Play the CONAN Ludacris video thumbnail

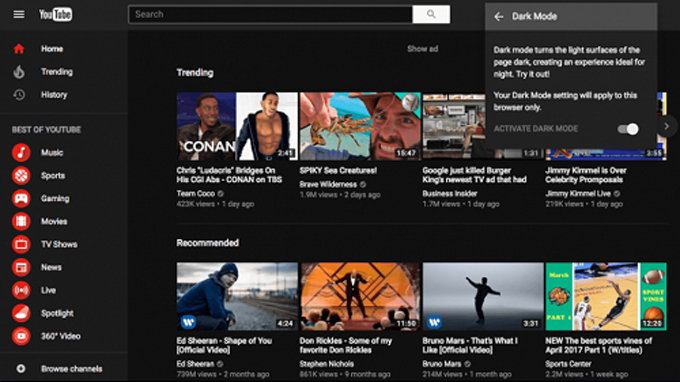pyautogui.click(x=237, y=126)
